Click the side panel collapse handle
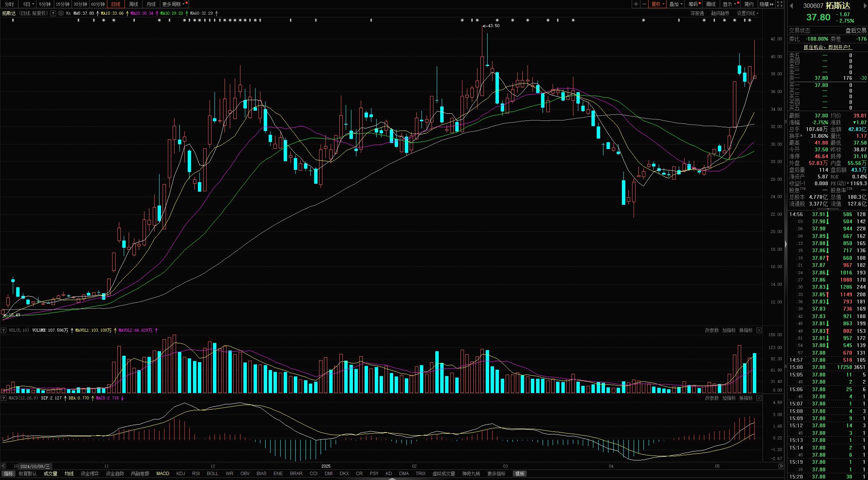Viewport: 868px width, 480px height. [786, 244]
